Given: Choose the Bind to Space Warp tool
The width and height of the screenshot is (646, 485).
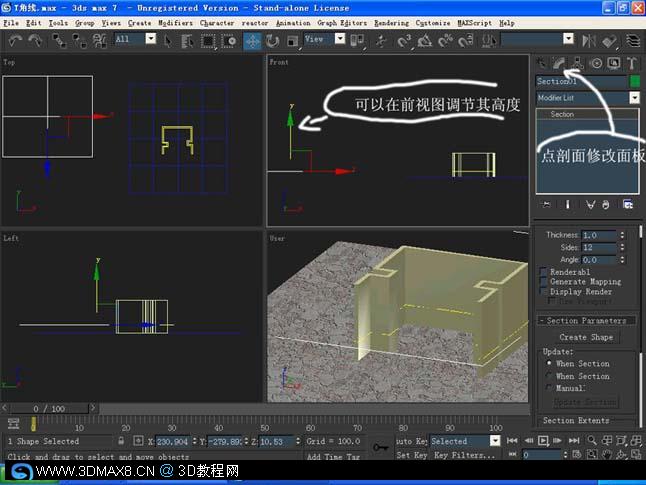Looking at the screenshot, I should pos(99,40).
